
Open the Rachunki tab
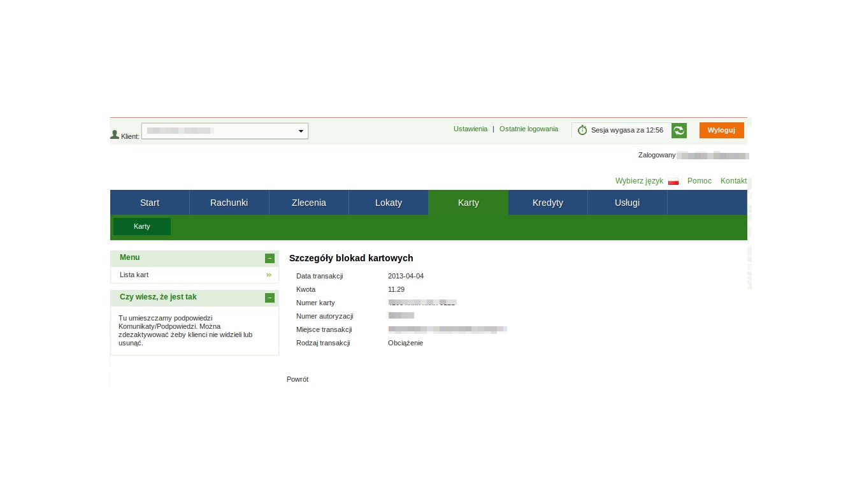229,203
